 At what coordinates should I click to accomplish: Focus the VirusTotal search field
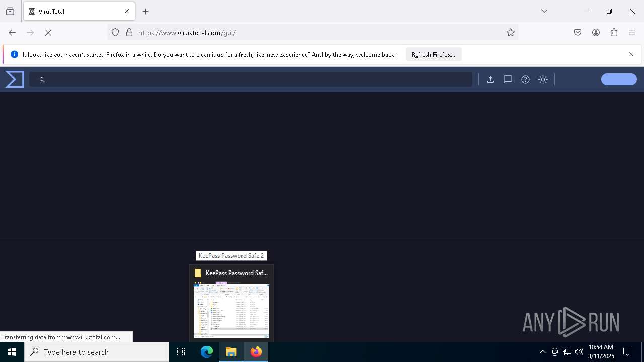click(x=251, y=79)
